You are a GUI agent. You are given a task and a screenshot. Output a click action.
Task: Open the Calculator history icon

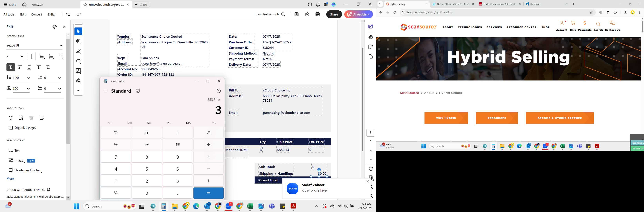click(219, 91)
